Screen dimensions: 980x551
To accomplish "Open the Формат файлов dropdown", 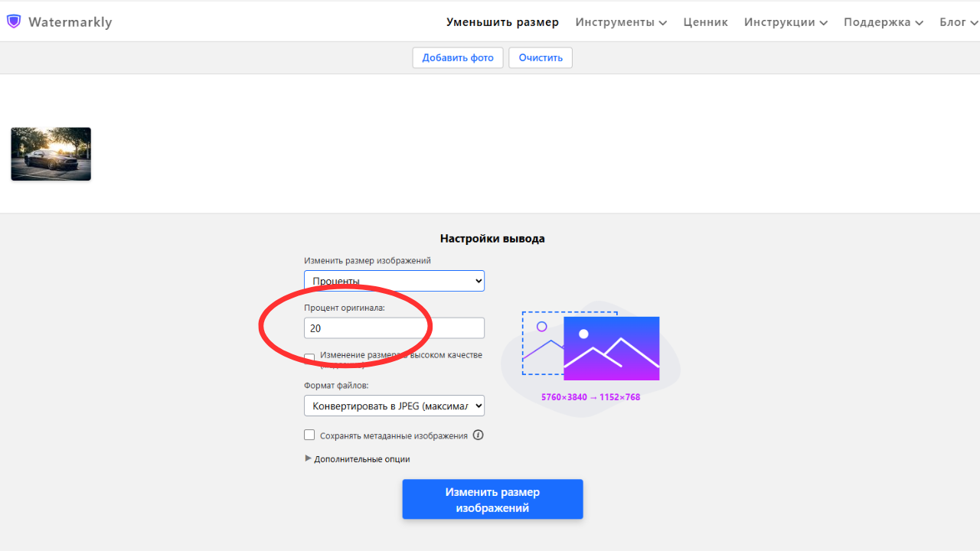I will coord(394,406).
